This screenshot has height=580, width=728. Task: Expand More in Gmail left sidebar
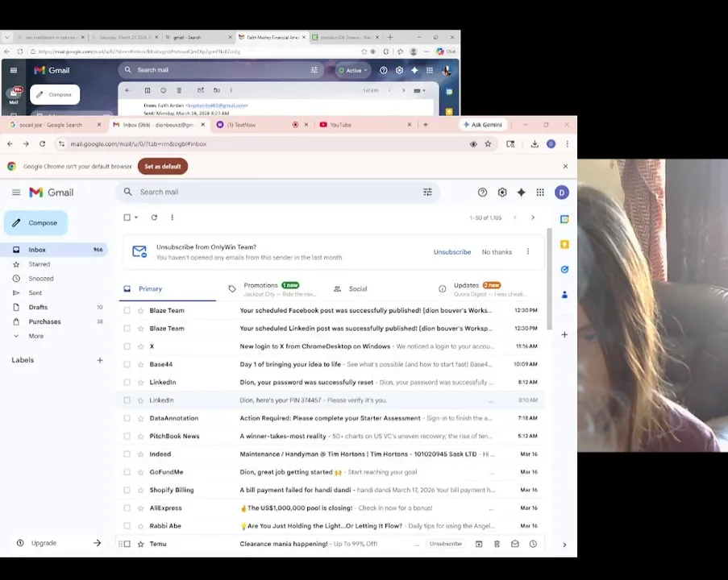[x=35, y=336]
